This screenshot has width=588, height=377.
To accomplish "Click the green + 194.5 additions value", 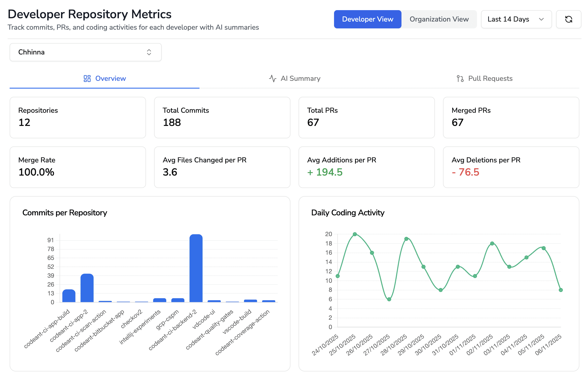I will click(325, 172).
